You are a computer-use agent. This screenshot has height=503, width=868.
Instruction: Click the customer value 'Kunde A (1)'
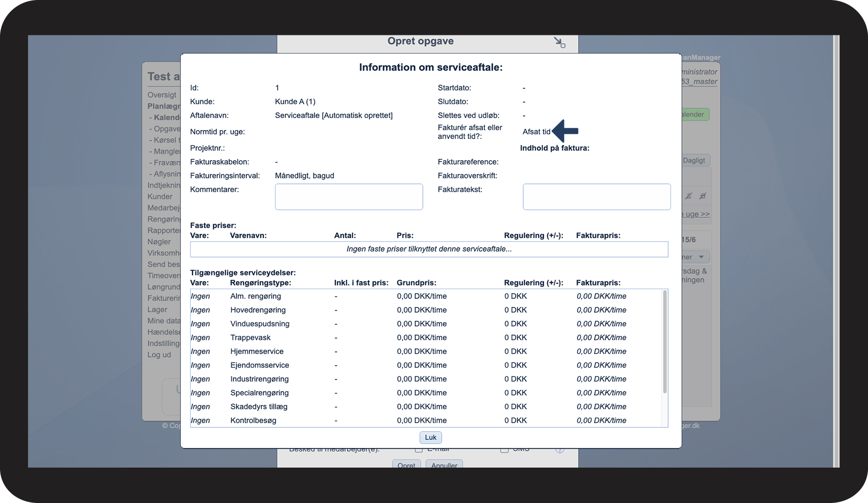[295, 102]
